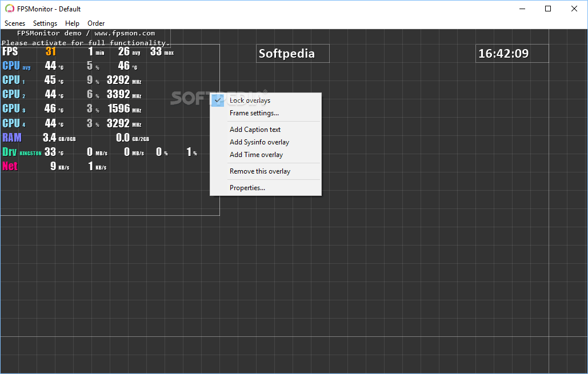
Task: Click the FPS 33 max value
Action: tap(162, 51)
